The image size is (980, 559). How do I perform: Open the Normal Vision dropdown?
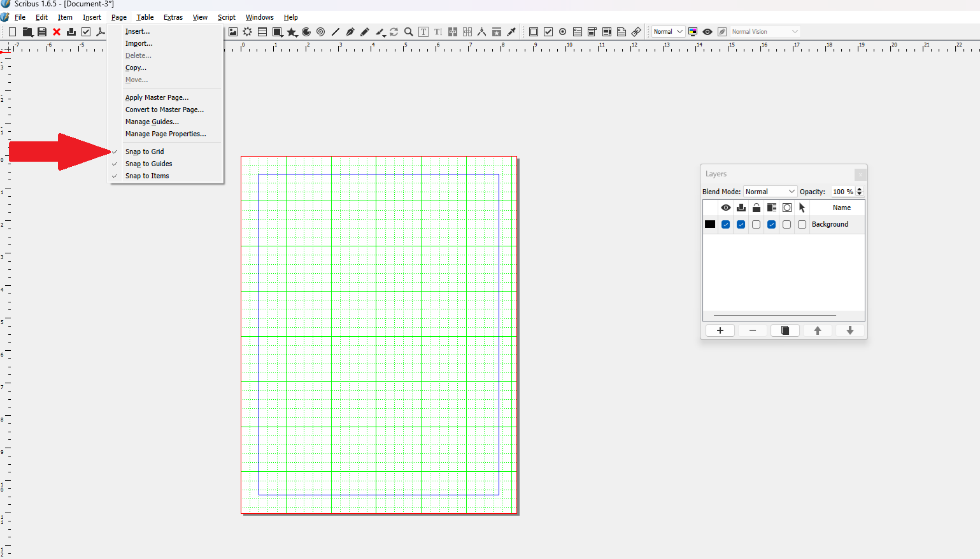[765, 32]
